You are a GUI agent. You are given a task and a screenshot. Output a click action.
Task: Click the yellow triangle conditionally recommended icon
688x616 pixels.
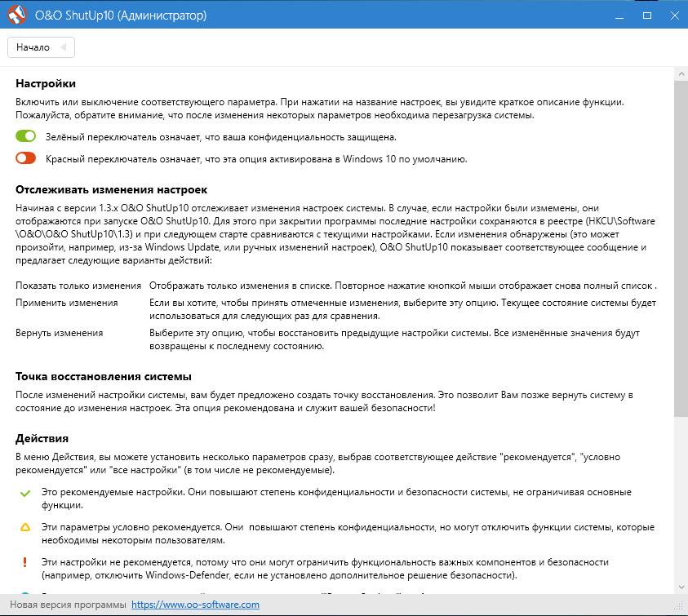(25, 527)
